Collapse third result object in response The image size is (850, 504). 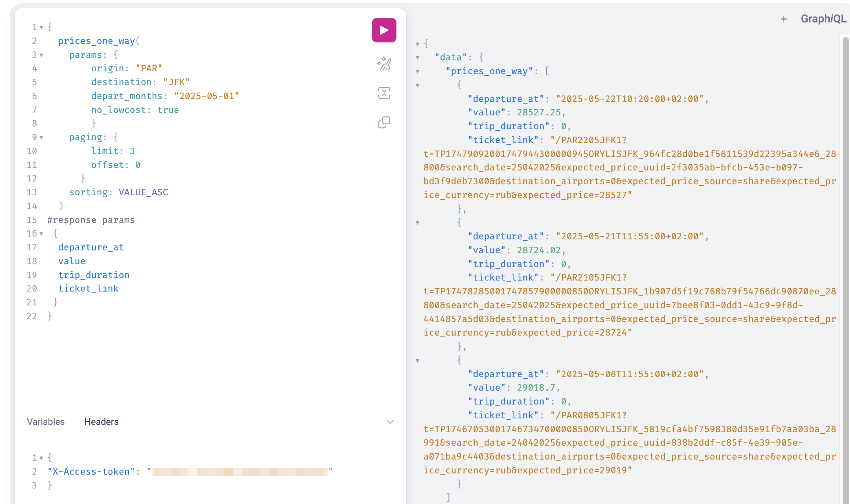[x=418, y=361]
